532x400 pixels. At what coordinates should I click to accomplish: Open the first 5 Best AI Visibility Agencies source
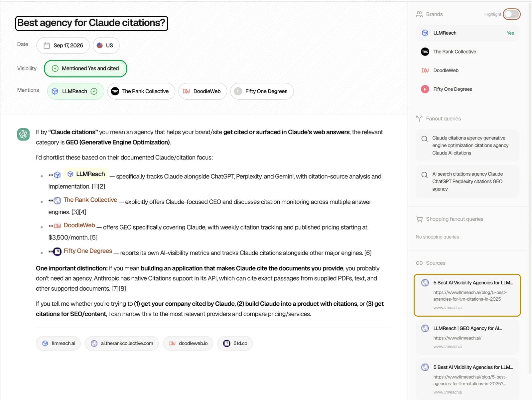tap(467, 295)
